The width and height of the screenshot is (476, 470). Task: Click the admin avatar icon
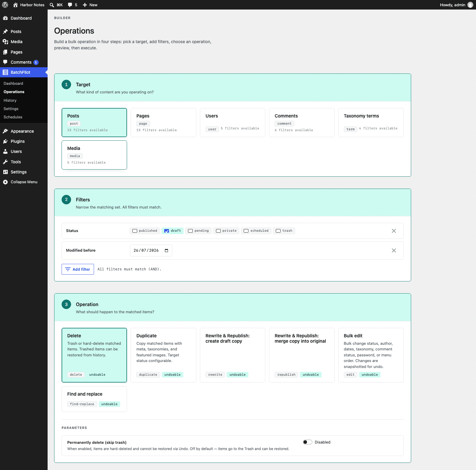(470, 5)
